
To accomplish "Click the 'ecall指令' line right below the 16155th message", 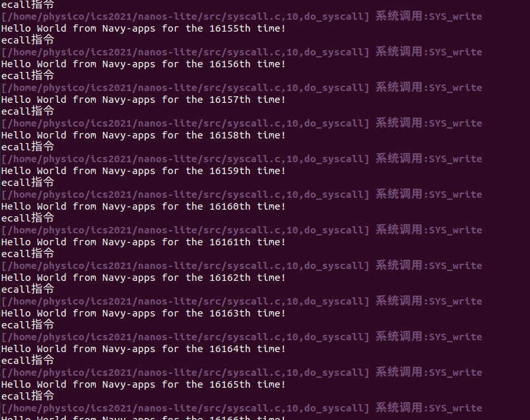I will point(28,40).
